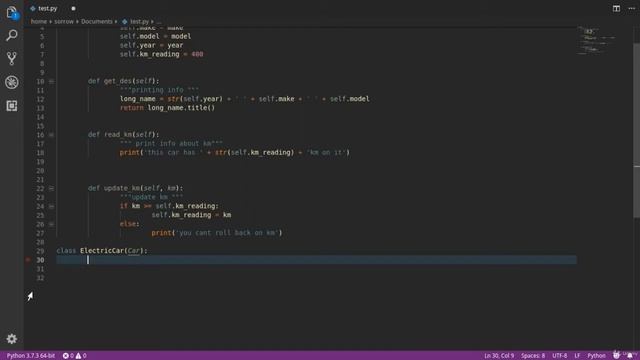This screenshot has width=640, height=360.
Task: Click 'you cant roll back on km' string
Action: [228, 233]
